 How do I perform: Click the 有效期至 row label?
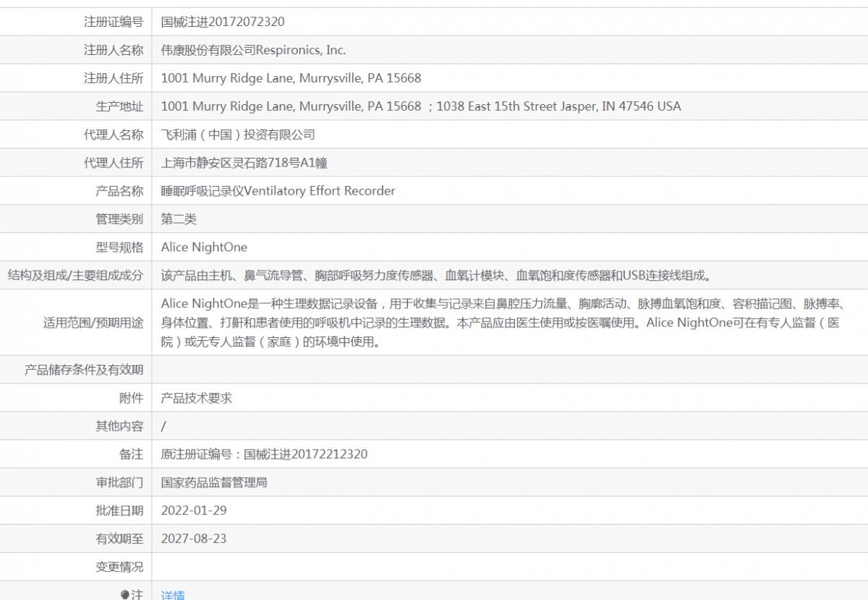click(119, 539)
